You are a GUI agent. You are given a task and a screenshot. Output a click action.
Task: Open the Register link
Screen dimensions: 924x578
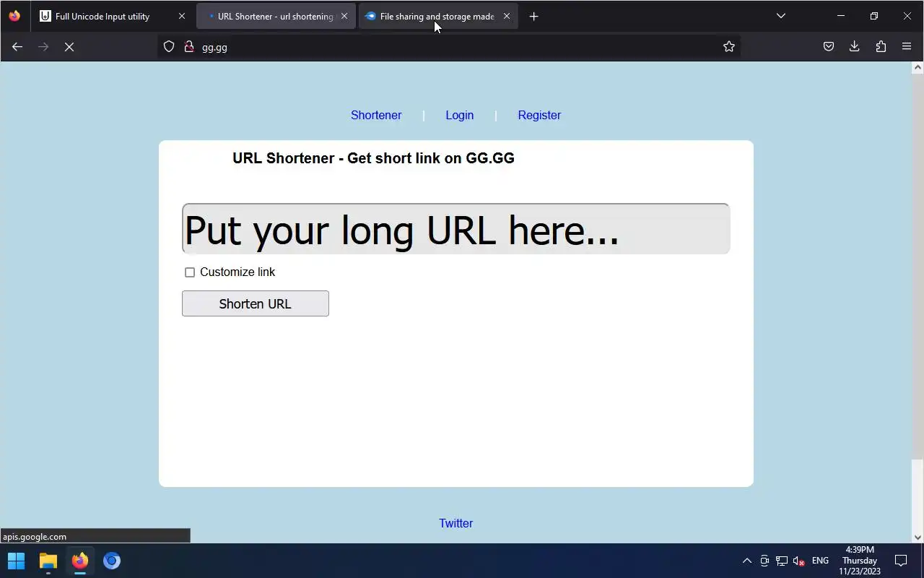click(539, 115)
